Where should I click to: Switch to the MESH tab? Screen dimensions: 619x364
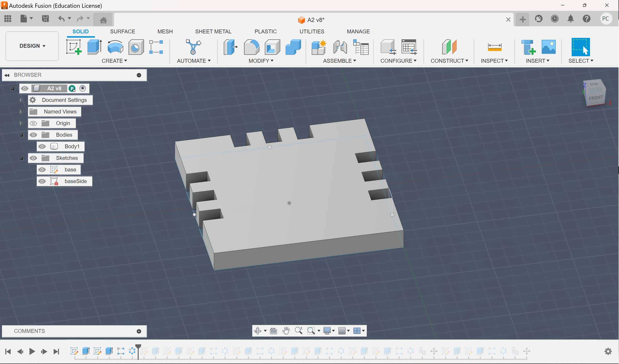pos(165,31)
